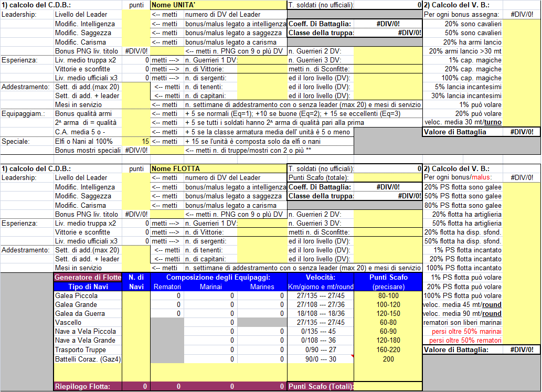Click the 'Km/giorno e mt/round' subheader
Image resolution: width=542 pixels, height=392 pixels.
click(x=321, y=287)
